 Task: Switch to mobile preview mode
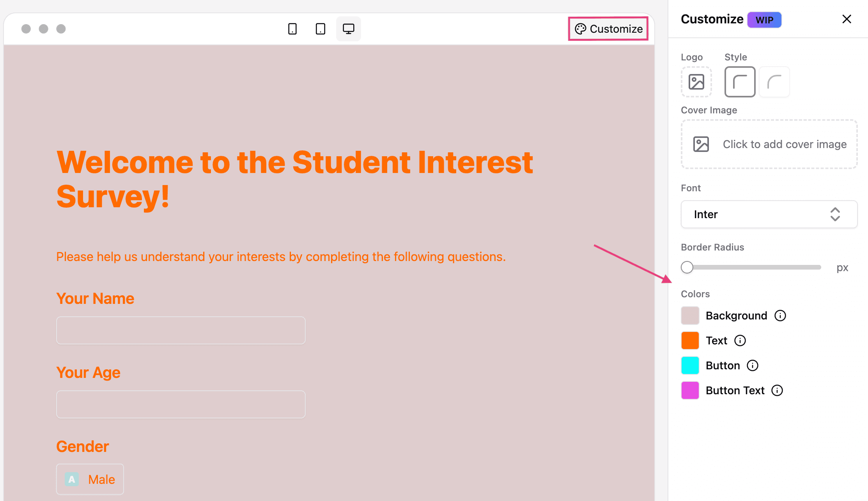(x=292, y=28)
